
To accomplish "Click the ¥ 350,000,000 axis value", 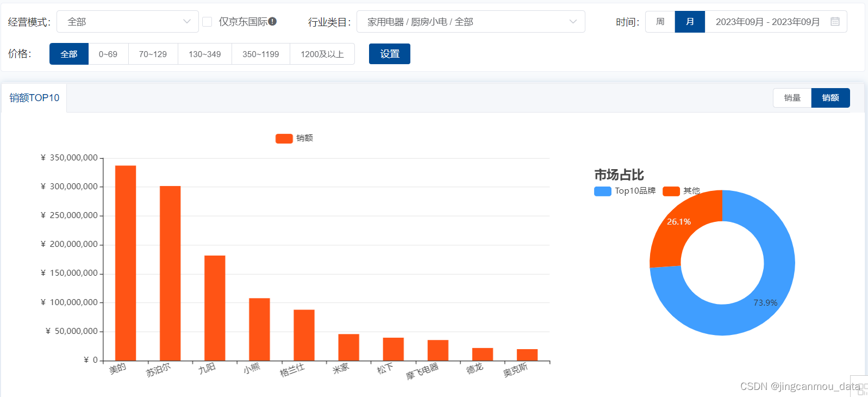I will point(69,158).
